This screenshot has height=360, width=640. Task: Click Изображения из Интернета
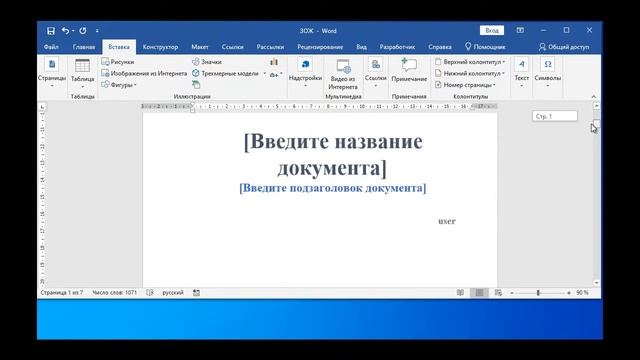[x=144, y=73]
